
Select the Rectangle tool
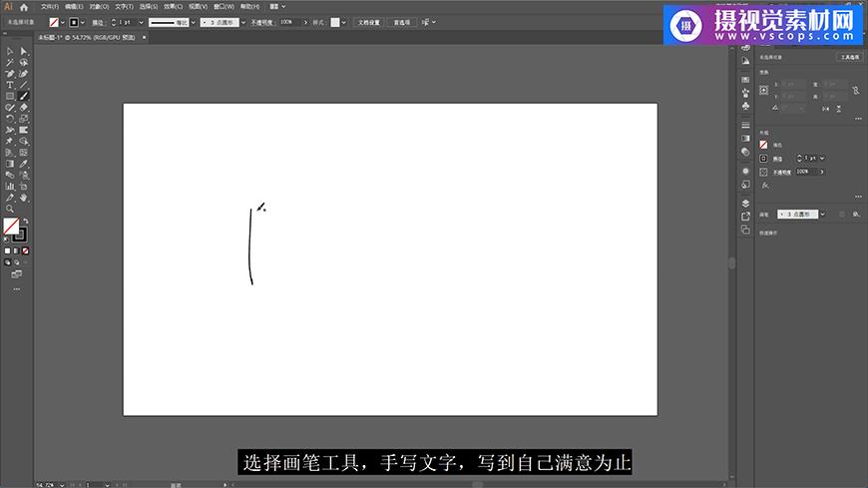point(9,97)
